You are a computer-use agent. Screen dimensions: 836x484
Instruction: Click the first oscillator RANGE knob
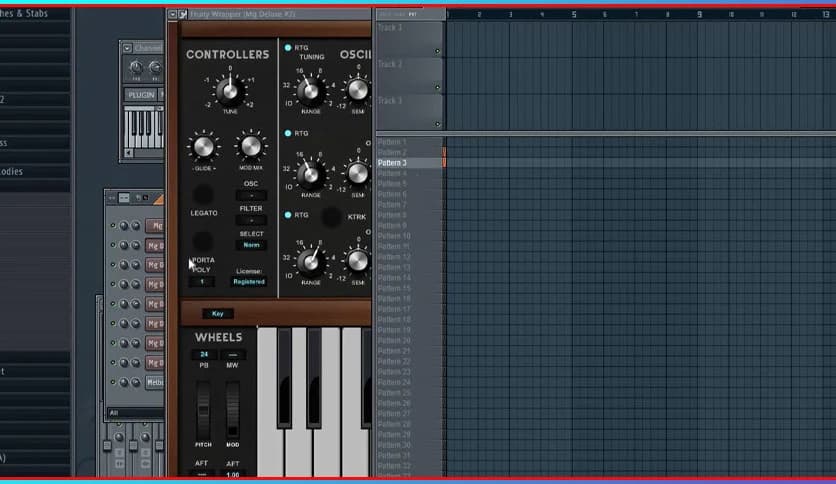click(x=310, y=91)
